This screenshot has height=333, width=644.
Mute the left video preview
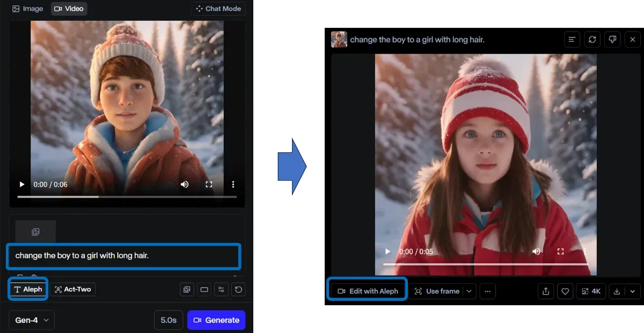[185, 184]
